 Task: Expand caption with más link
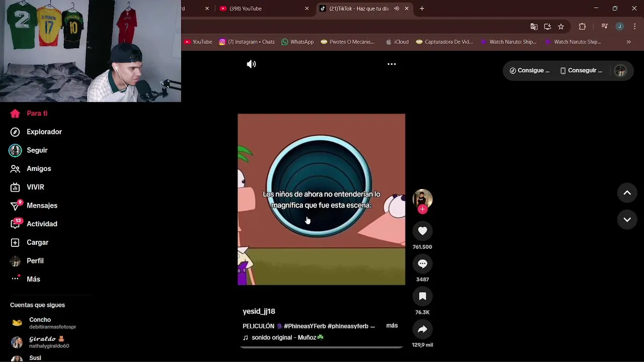point(392,326)
